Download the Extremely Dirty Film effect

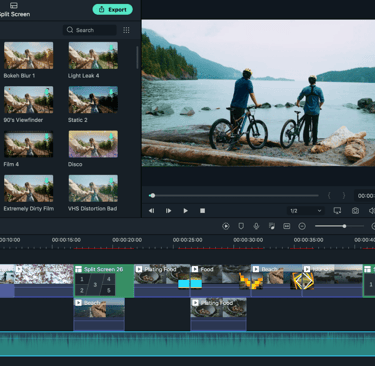47,180
